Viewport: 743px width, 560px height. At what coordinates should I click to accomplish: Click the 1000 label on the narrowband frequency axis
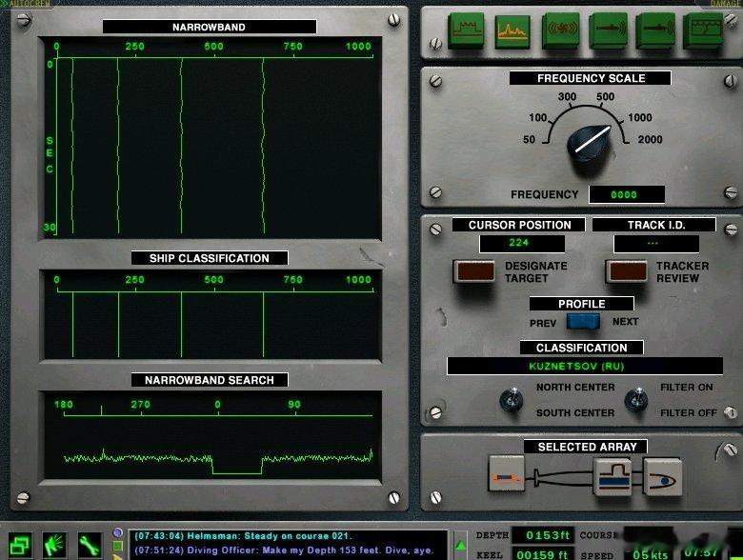point(358,46)
